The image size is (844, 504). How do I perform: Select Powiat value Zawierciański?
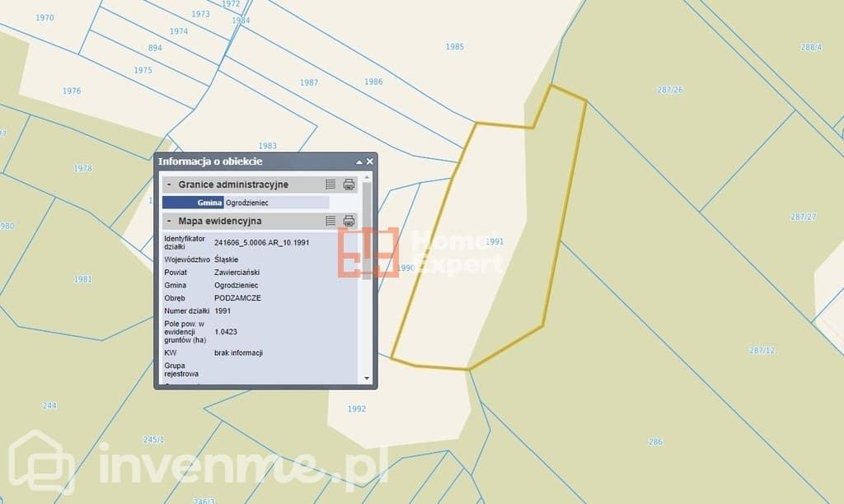tap(237, 272)
